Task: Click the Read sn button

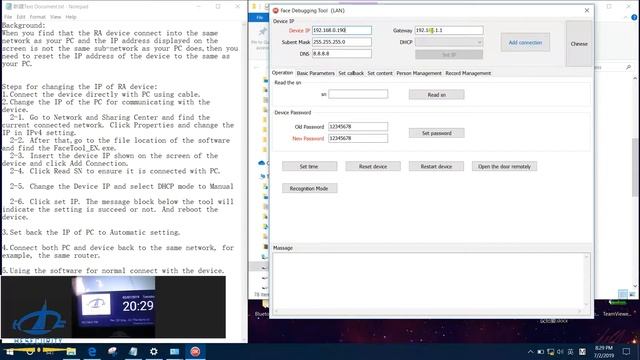Action: pos(436,95)
